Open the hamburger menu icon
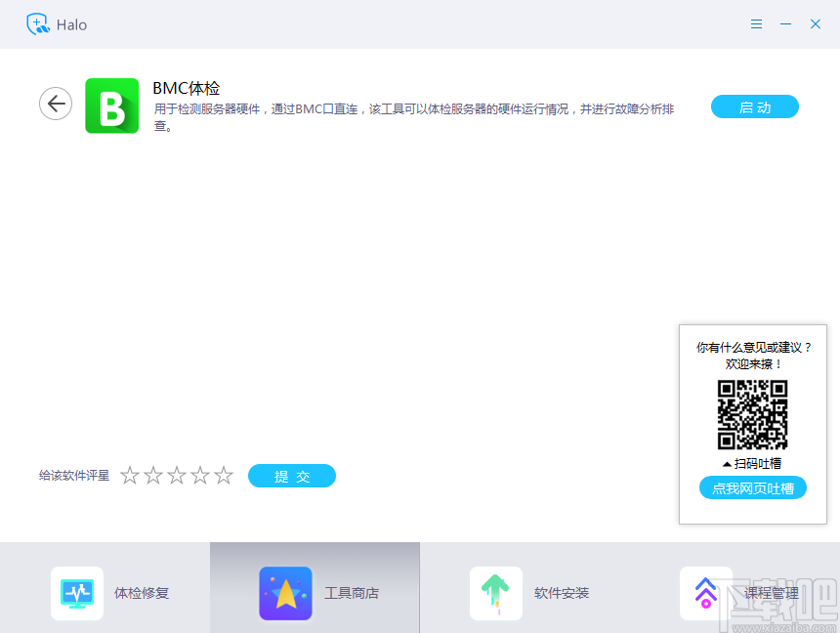The height and width of the screenshot is (633, 840). pos(756,23)
